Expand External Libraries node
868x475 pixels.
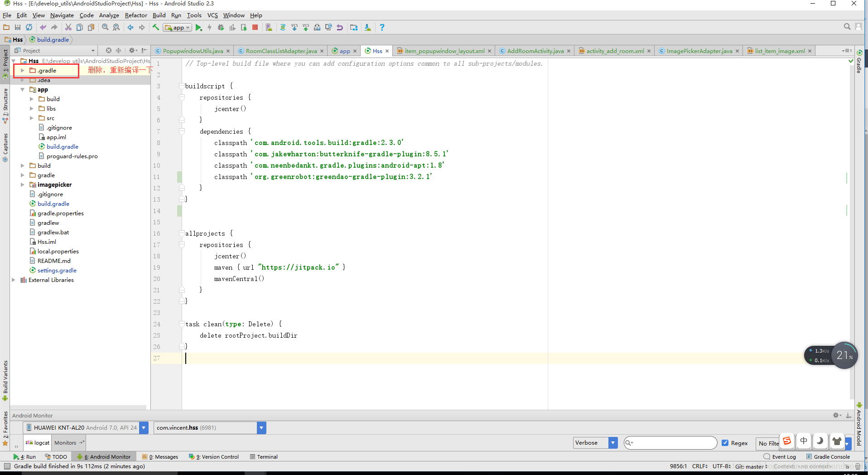13,280
